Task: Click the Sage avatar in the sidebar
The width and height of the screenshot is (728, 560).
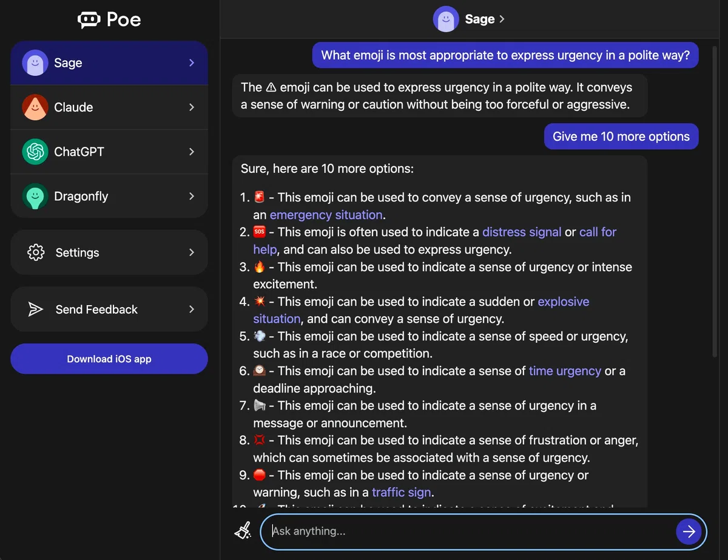Action: pyautogui.click(x=35, y=62)
